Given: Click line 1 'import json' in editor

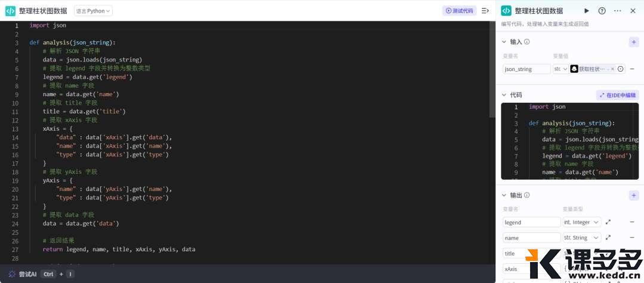Looking at the screenshot, I should pyautogui.click(x=48, y=25).
